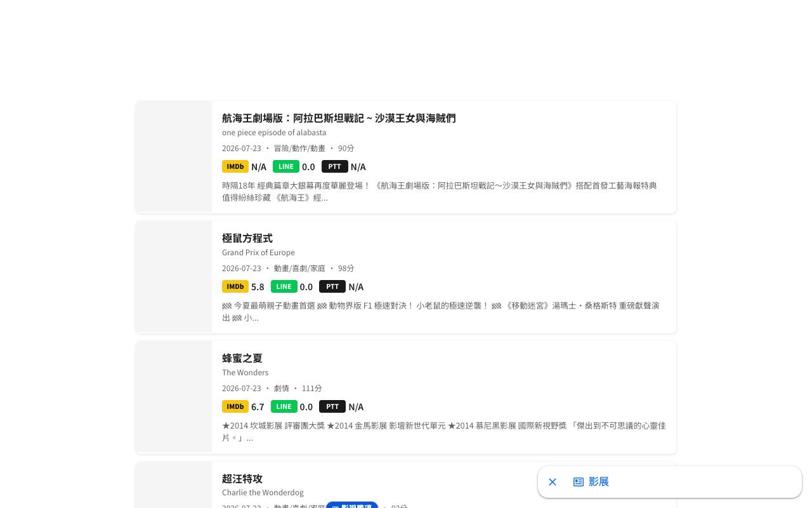Image resolution: width=812 pixels, height=508 pixels.
Task: Click release date of 蜂蜜之夏
Action: point(242,389)
